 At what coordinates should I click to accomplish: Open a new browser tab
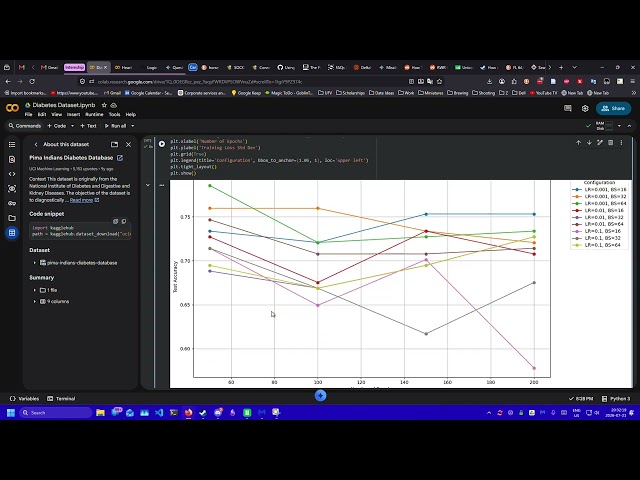click(561, 67)
